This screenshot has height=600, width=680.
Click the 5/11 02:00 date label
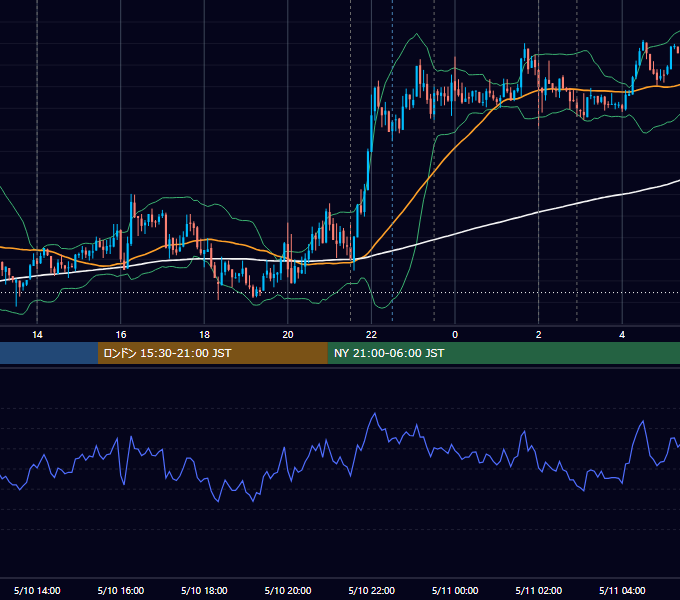[x=539, y=590]
